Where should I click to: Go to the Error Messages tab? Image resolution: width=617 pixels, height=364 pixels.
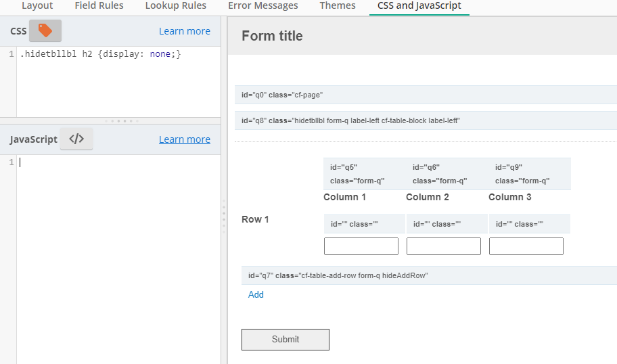(263, 5)
